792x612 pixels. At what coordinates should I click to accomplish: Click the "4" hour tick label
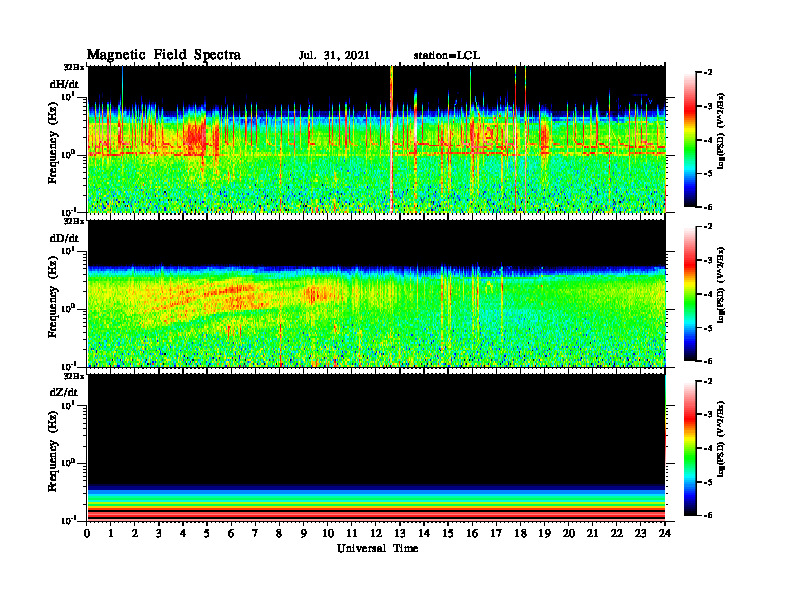coord(183,533)
